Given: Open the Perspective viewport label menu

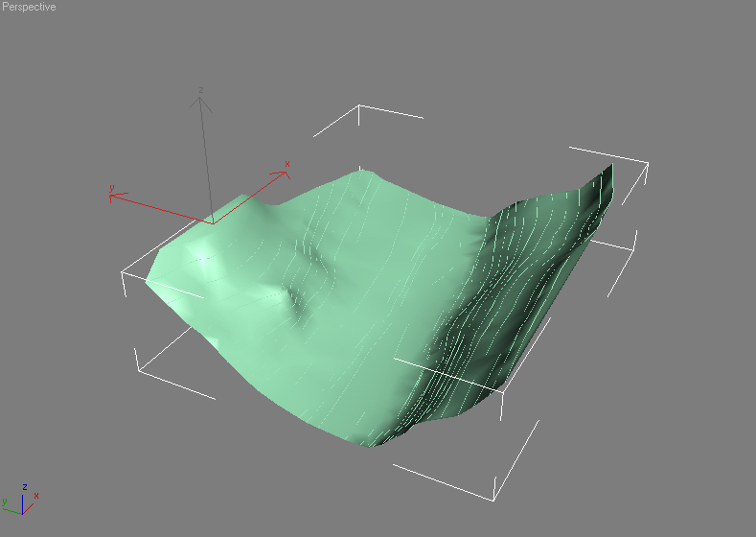Looking at the screenshot, I should coord(29,7).
